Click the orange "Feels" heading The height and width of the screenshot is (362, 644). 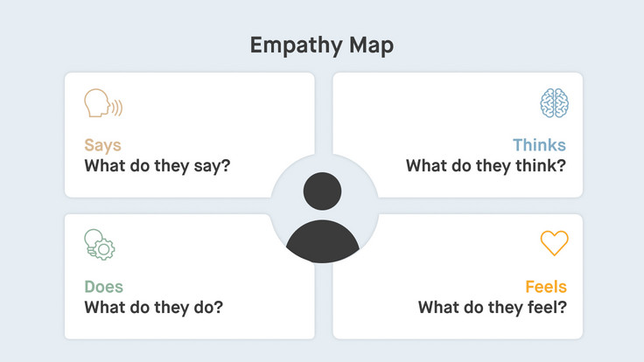545,287
